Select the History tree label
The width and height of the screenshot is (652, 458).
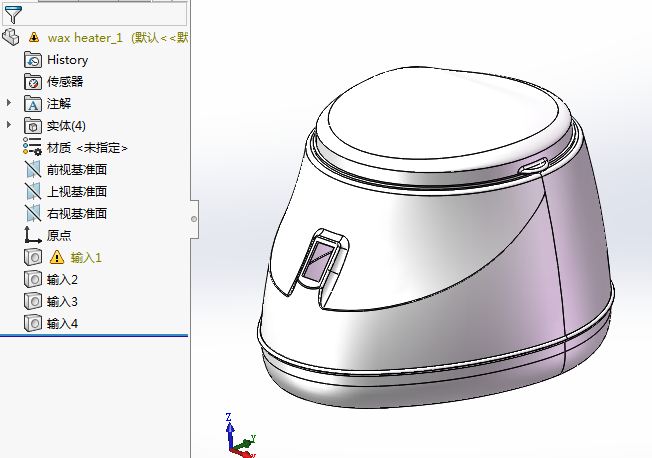(67, 59)
